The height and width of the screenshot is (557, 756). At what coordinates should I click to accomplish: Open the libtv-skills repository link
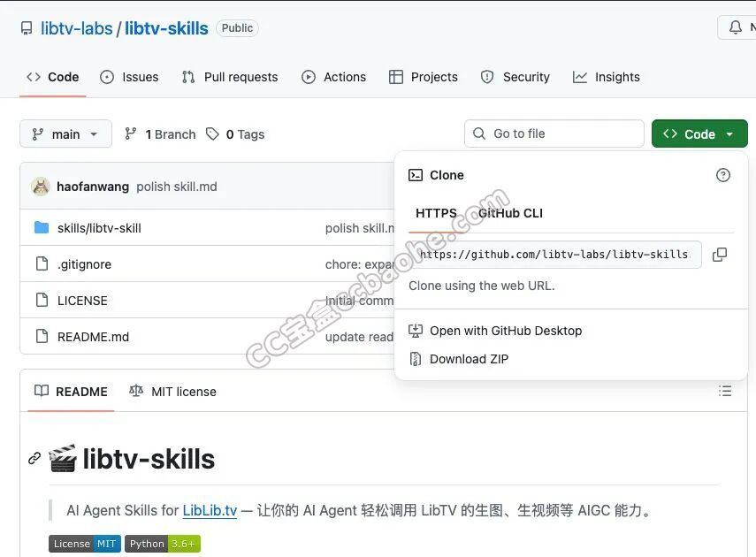[166, 28]
